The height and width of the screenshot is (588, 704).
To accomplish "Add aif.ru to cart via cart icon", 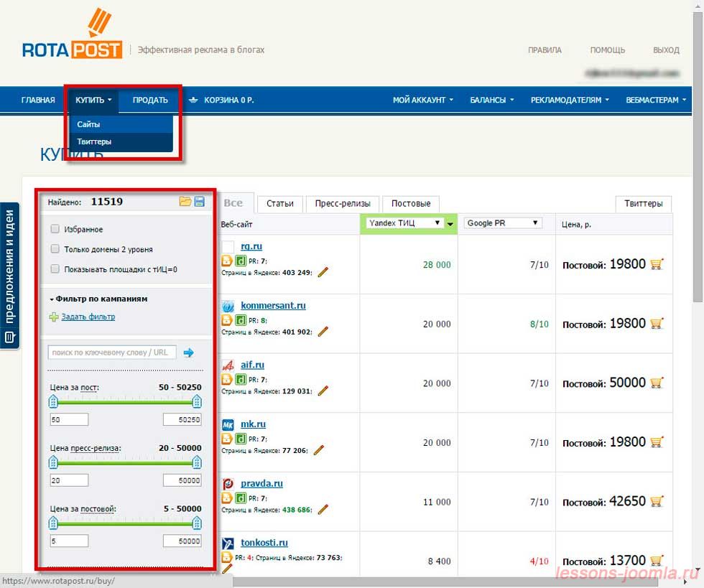I will [657, 383].
